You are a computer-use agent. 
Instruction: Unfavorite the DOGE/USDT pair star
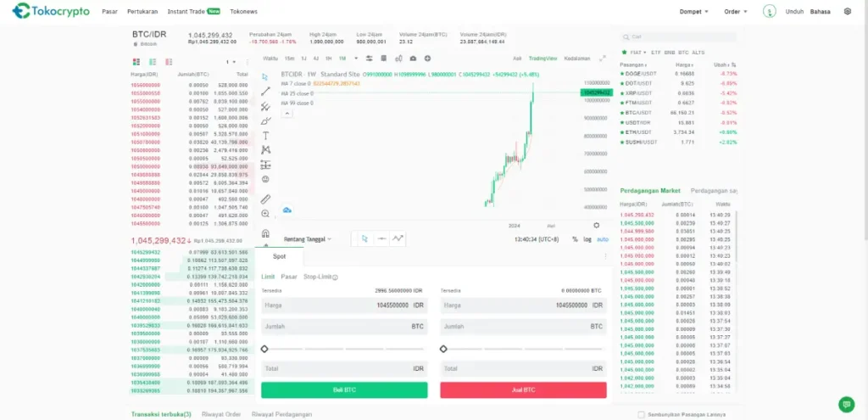[x=622, y=74]
